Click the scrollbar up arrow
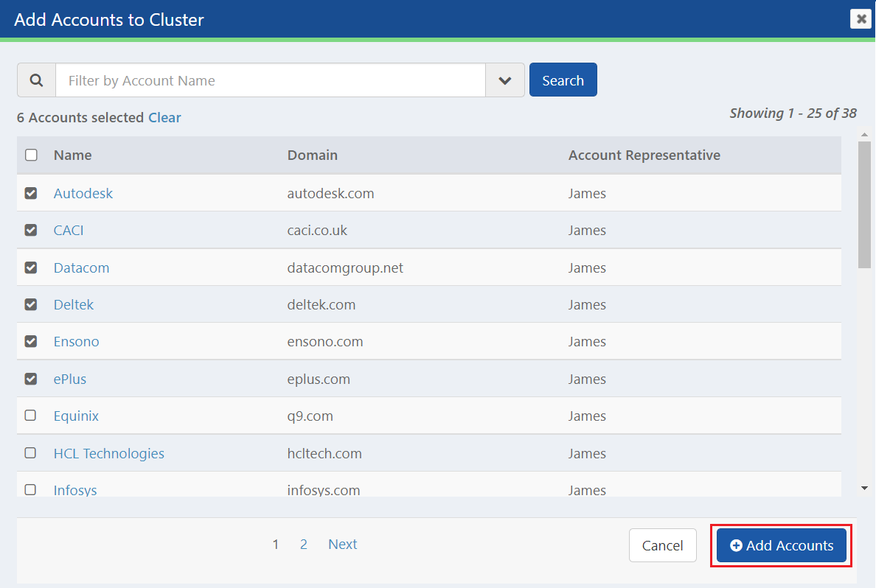The image size is (876, 588). click(864, 135)
